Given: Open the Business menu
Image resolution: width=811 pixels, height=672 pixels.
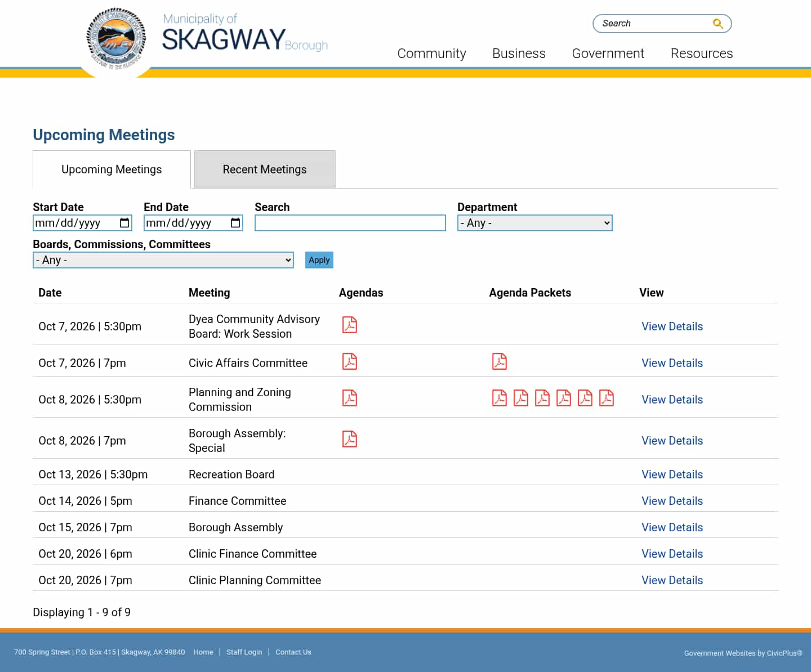Looking at the screenshot, I should [519, 53].
